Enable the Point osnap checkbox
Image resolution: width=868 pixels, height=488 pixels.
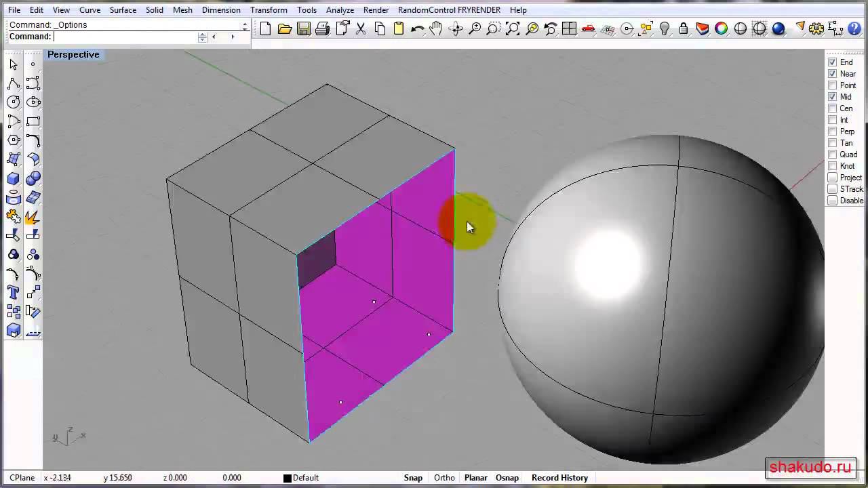pos(833,85)
